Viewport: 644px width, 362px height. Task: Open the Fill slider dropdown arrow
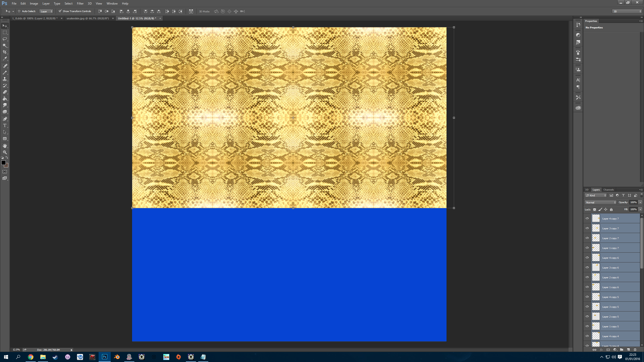(x=640, y=209)
